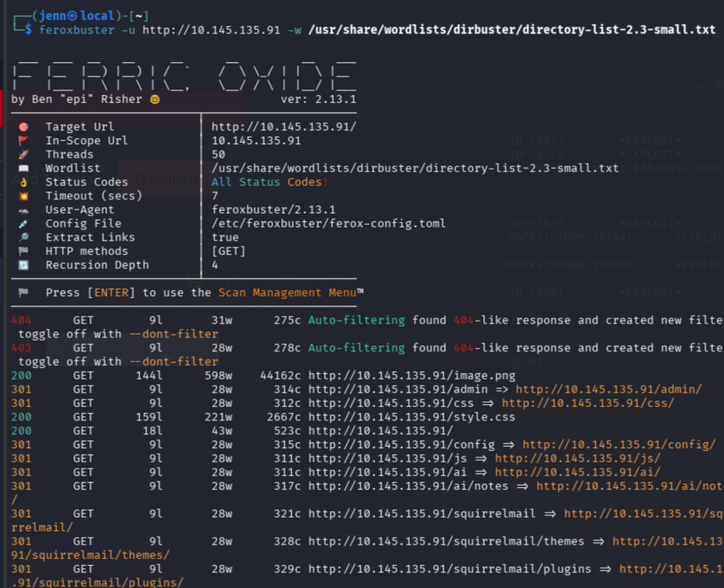This screenshot has height=588, width=724.
Task: Click the User-Agent value feroxbuster/2.13.1
Action: click(273, 210)
